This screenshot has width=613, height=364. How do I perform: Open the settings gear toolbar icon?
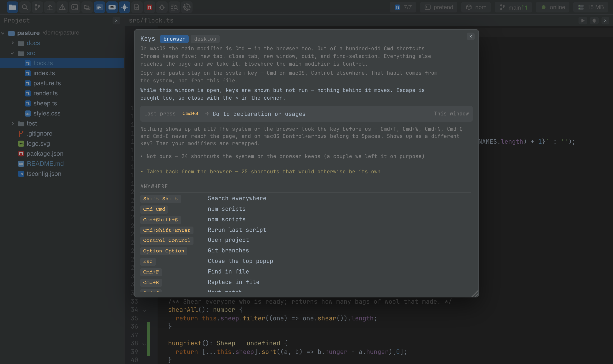[x=187, y=7]
